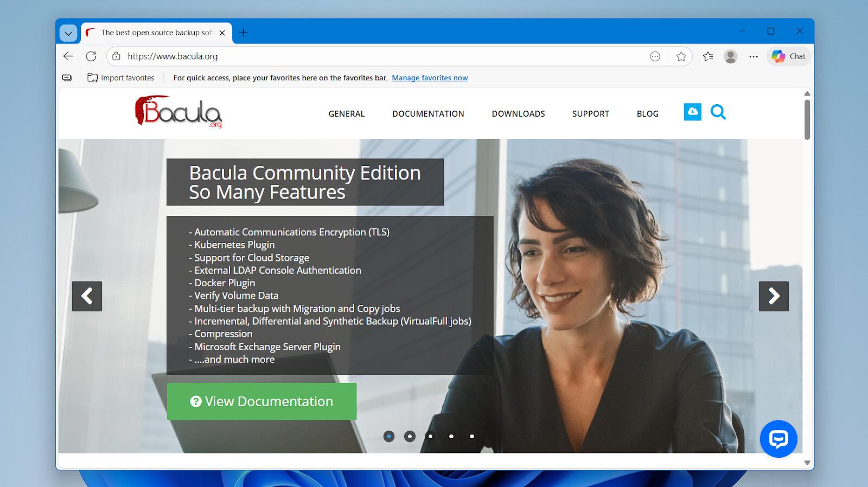Image resolution: width=868 pixels, height=487 pixels.
Task: Click the blue cloud download icon
Action: (692, 112)
